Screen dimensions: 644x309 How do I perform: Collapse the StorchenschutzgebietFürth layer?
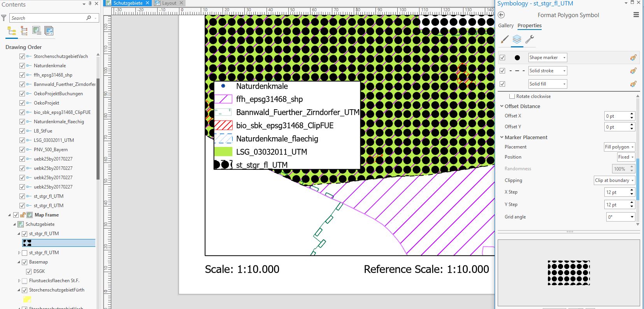[x=19, y=290]
